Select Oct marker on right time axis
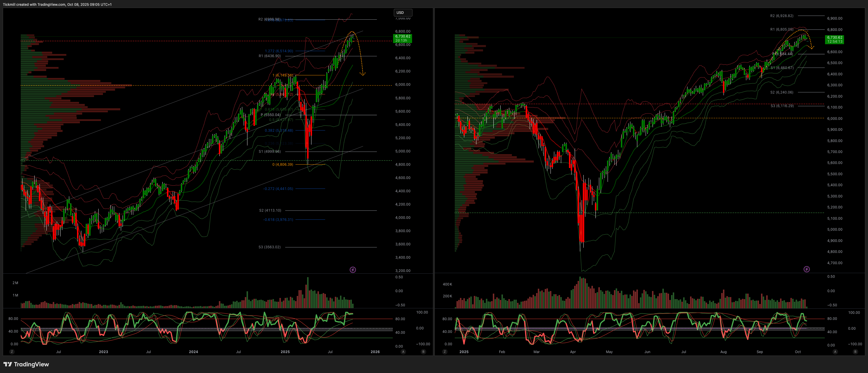 [x=798, y=352]
